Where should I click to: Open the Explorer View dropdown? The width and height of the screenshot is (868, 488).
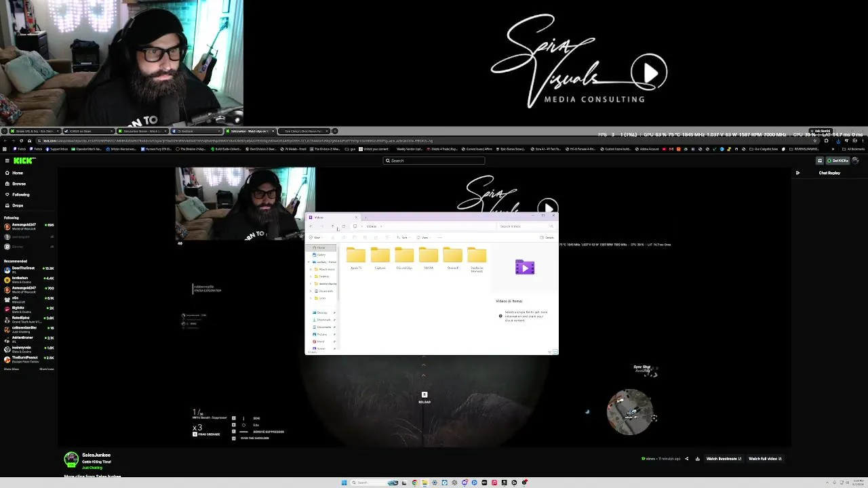425,237
